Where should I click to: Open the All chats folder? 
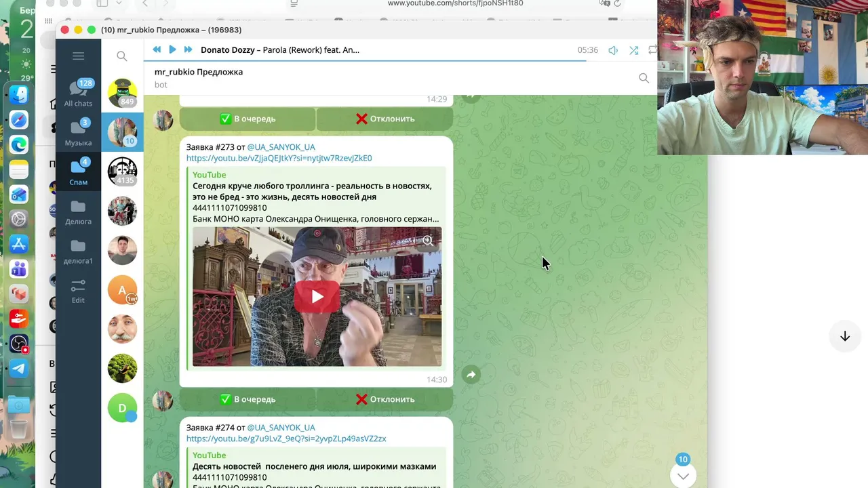[78, 94]
